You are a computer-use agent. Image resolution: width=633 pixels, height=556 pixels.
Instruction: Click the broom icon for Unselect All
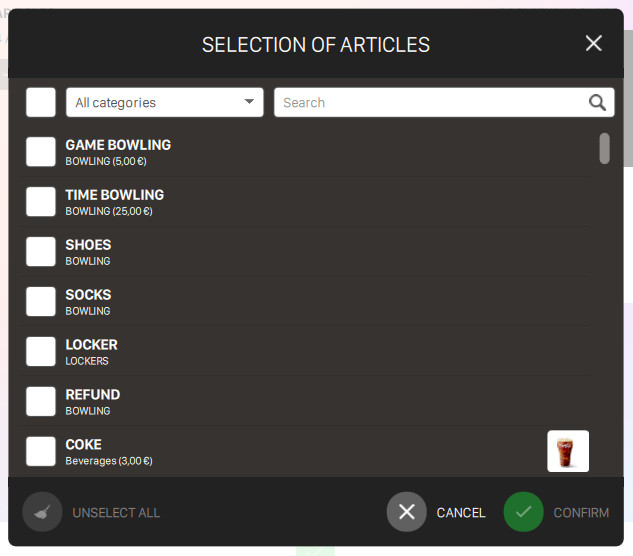pos(42,512)
